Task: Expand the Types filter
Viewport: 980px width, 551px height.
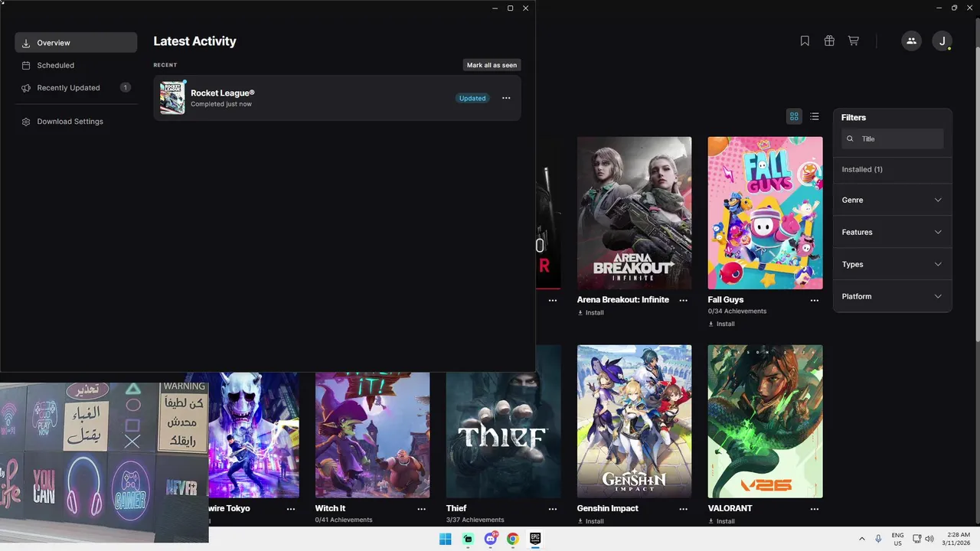Action: coord(893,264)
